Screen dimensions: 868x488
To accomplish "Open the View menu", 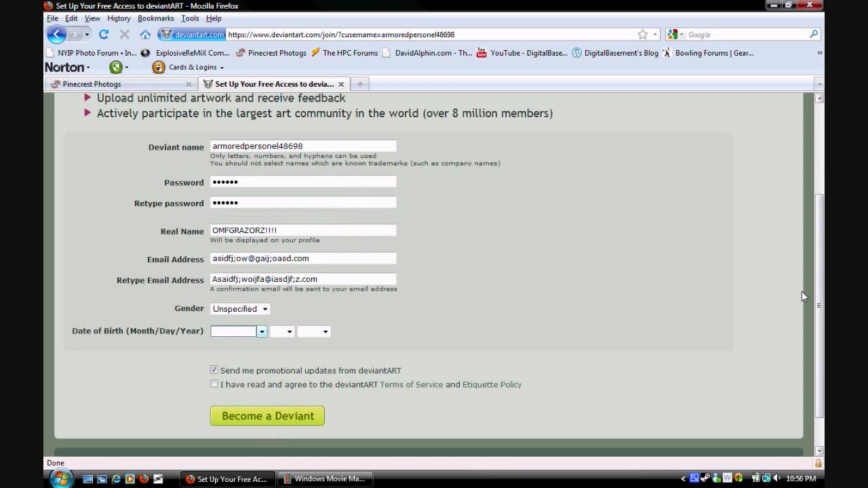I will [92, 18].
